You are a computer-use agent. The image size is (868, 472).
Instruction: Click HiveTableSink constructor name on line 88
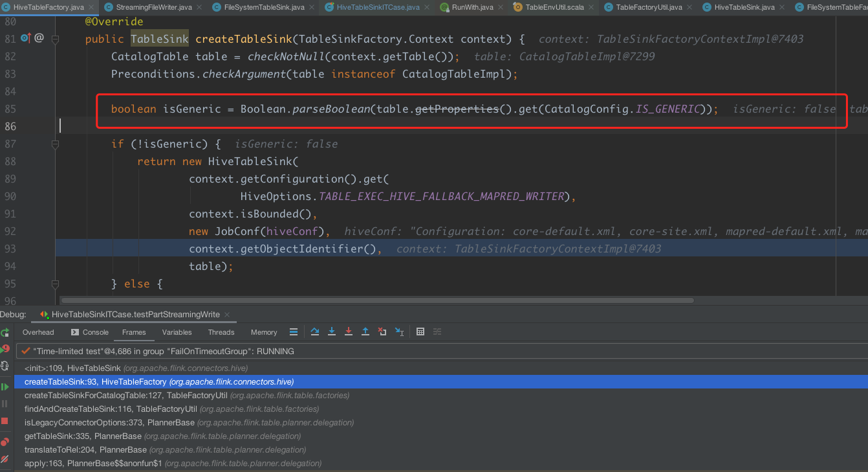coord(250,161)
